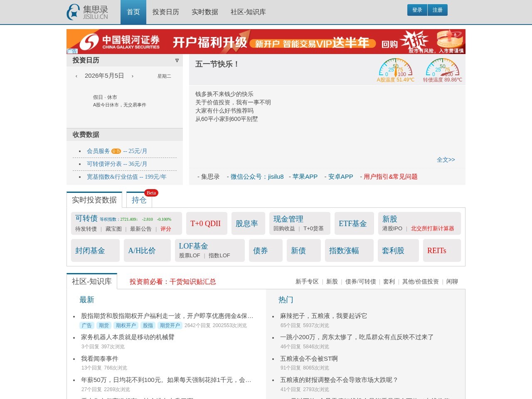Open the 实时数据 nav menu
The width and height of the screenshot is (532, 399).
(x=205, y=12)
